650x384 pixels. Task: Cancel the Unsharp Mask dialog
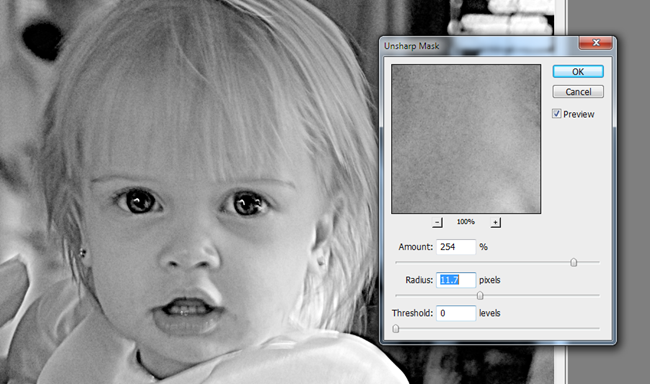pos(578,92)
